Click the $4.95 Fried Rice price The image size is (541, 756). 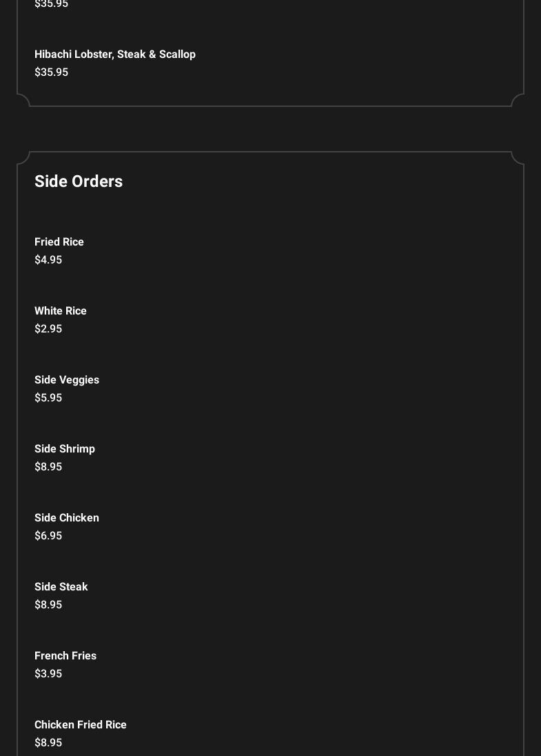(48, 259)
